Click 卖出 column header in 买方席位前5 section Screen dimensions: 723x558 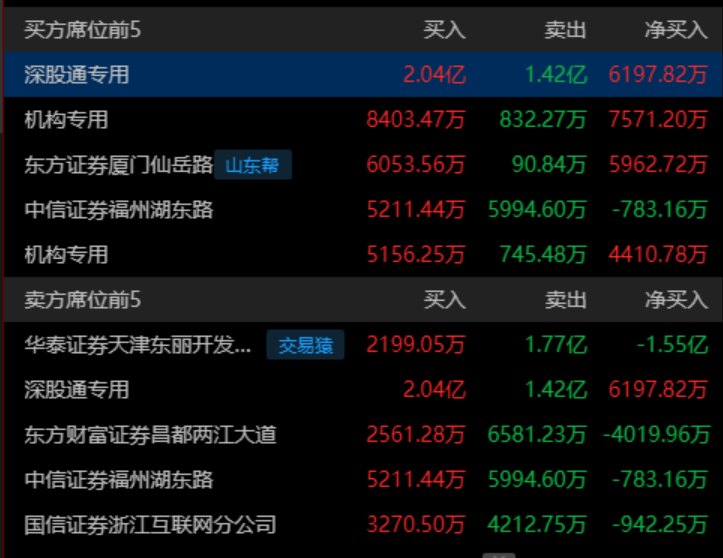[x=565, y=30]
